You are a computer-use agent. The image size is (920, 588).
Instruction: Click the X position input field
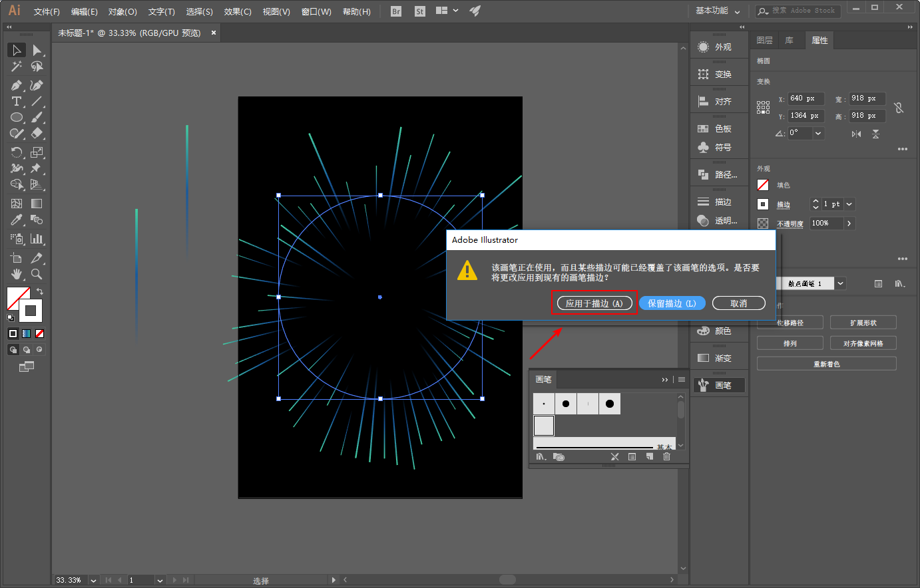point(805,98)
